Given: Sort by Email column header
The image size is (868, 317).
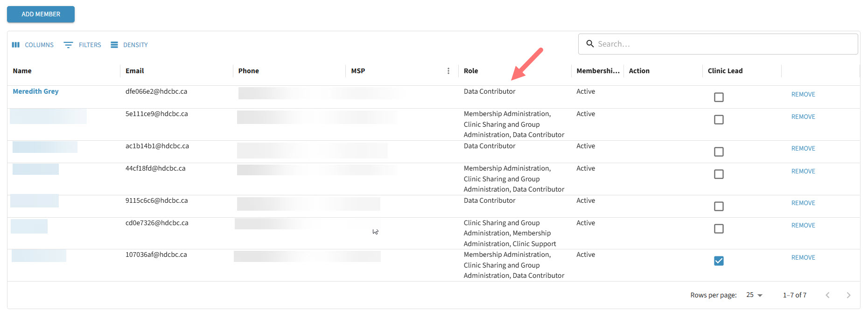Looking at the screenshot, I should 135,71.
